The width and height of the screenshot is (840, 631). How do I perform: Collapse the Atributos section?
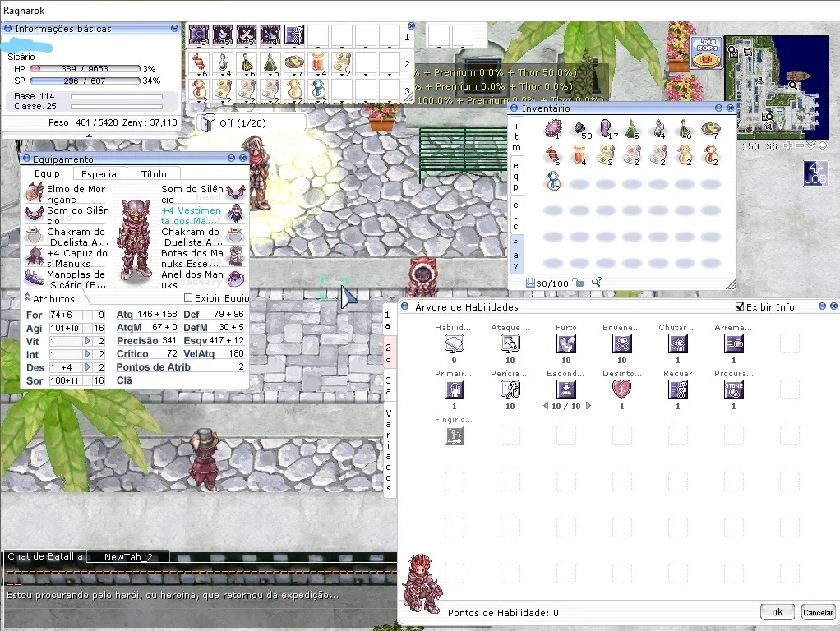27,297
